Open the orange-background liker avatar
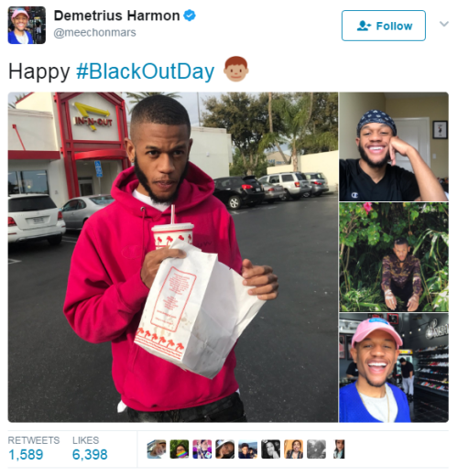Image resolution: width=458 pixels, height=476 pixels. coord(293,449)
